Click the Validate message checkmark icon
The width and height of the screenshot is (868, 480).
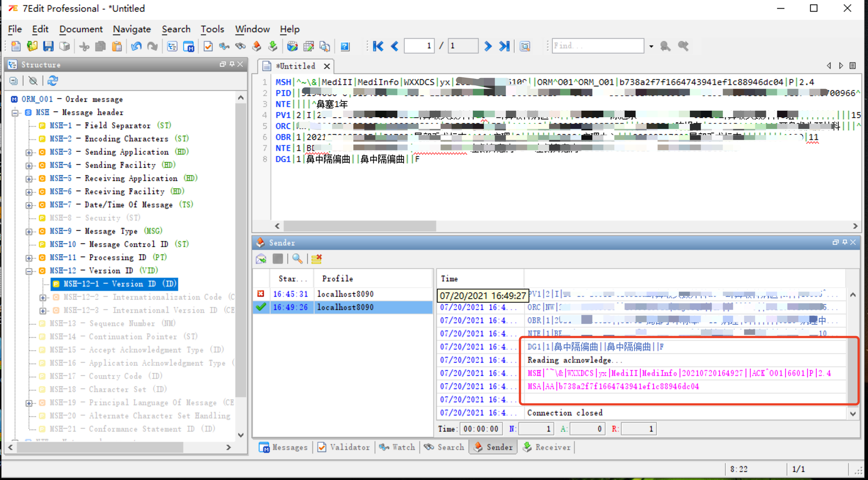click(x=208, y=46)
